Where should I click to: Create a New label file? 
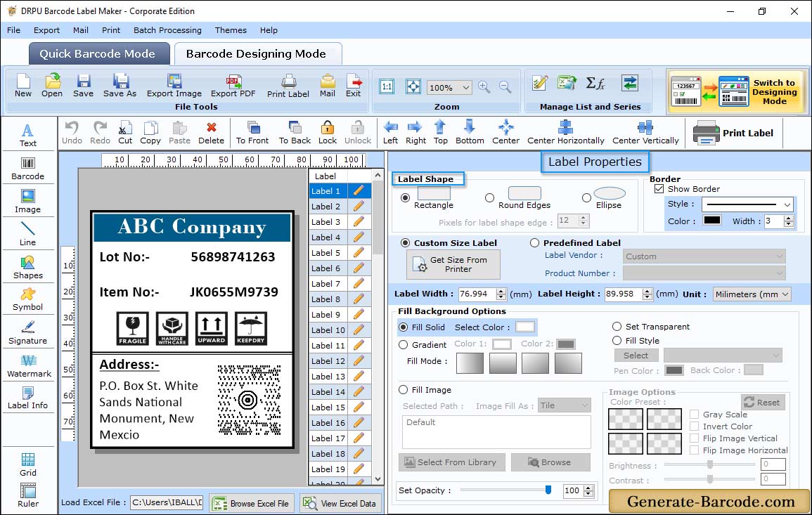pos(22,86)
